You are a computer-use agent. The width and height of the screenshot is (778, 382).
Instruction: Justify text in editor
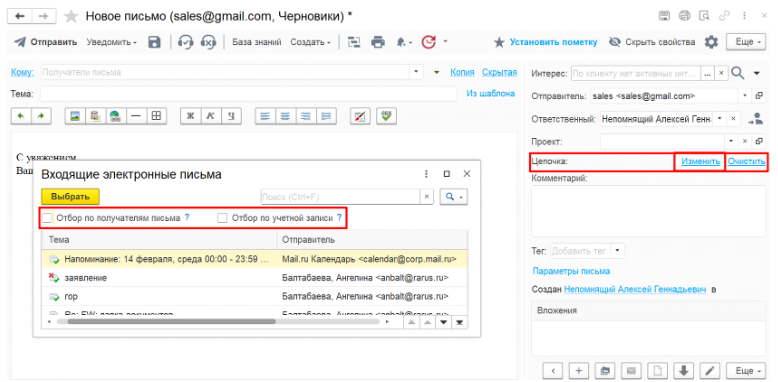pyautogui.click(x=326, y=116)
